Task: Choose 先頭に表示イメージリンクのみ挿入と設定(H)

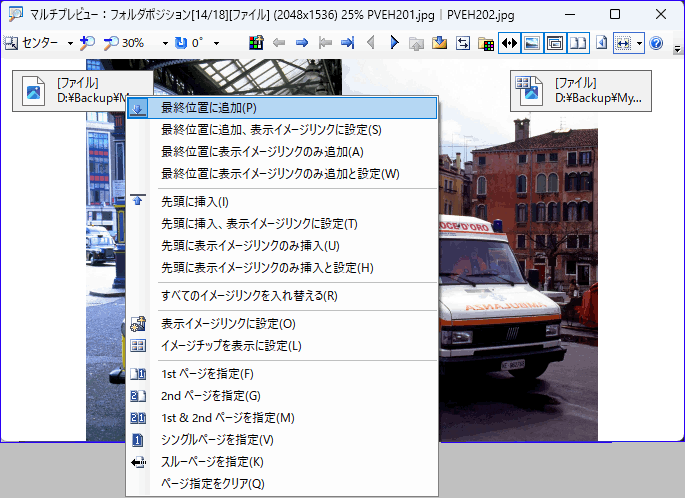Action: pos(282,267)
